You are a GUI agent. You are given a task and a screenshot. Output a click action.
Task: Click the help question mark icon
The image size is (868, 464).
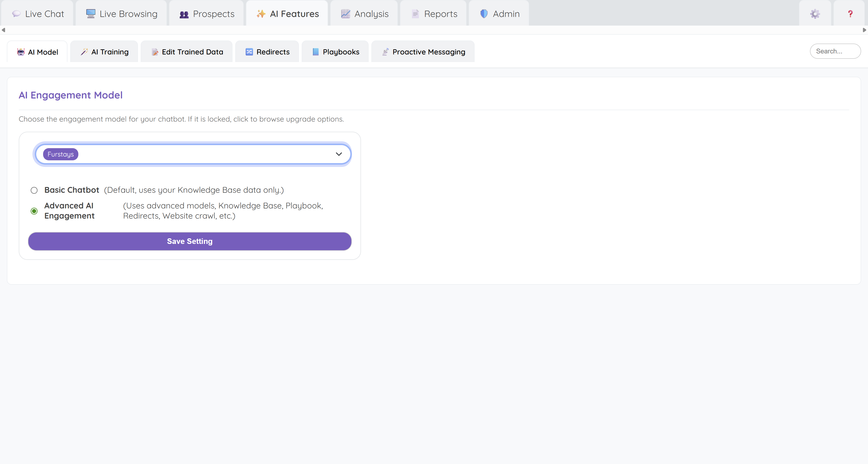850,14
